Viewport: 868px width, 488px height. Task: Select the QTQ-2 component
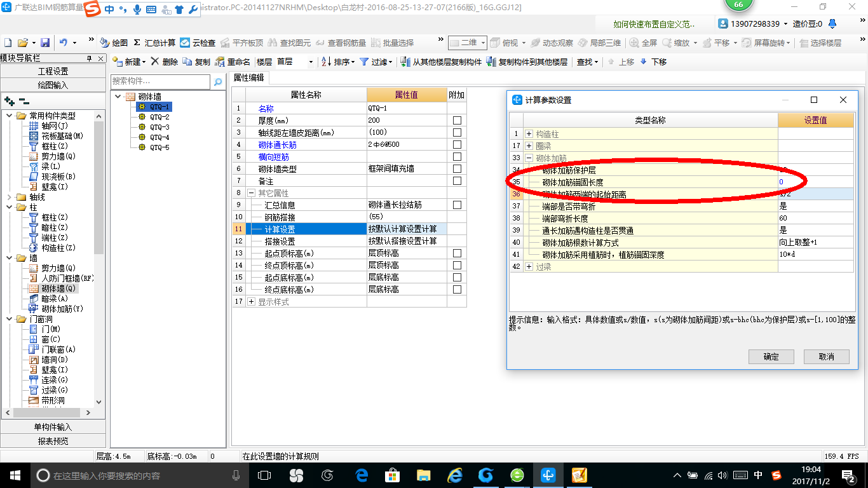(159, 117)
